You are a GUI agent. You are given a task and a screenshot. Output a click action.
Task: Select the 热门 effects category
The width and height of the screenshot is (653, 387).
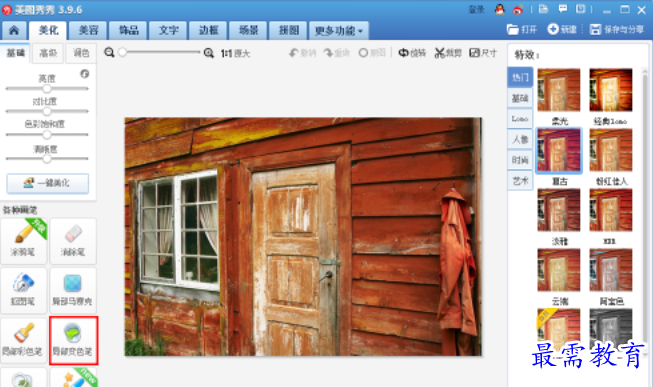click(x=520, y=77)
